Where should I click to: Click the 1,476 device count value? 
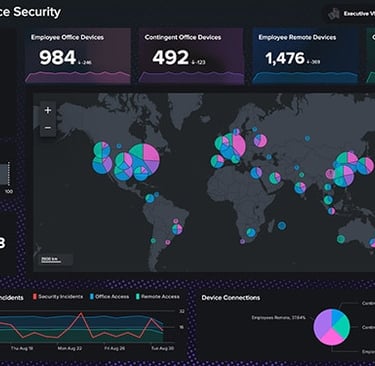(285, 58)
